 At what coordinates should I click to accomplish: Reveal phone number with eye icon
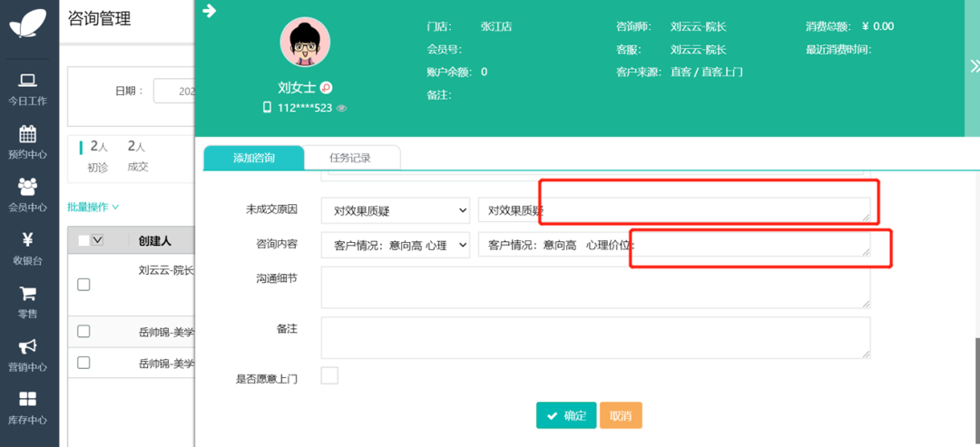342,108
